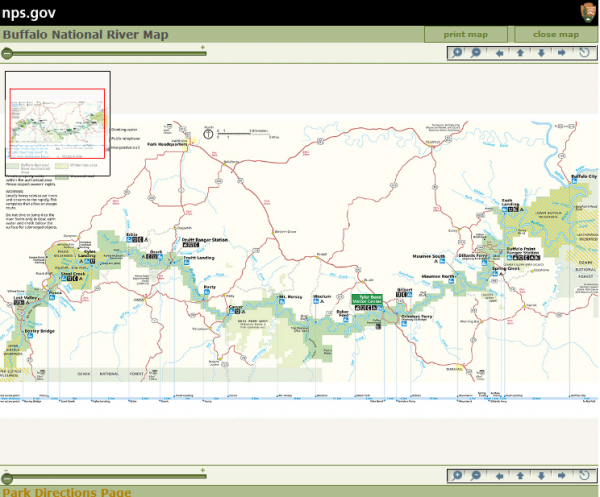Close the map with close map button
600x497 pixels.
[556, 34]
